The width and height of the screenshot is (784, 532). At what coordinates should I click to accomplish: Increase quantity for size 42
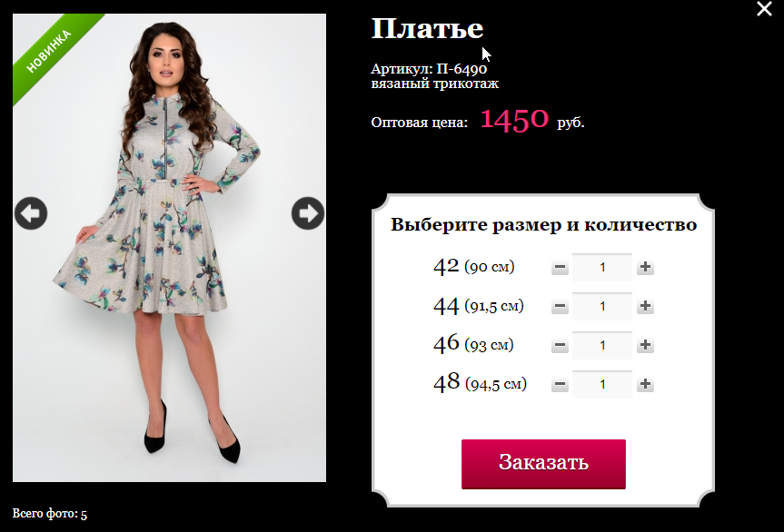tap(645, 267)
